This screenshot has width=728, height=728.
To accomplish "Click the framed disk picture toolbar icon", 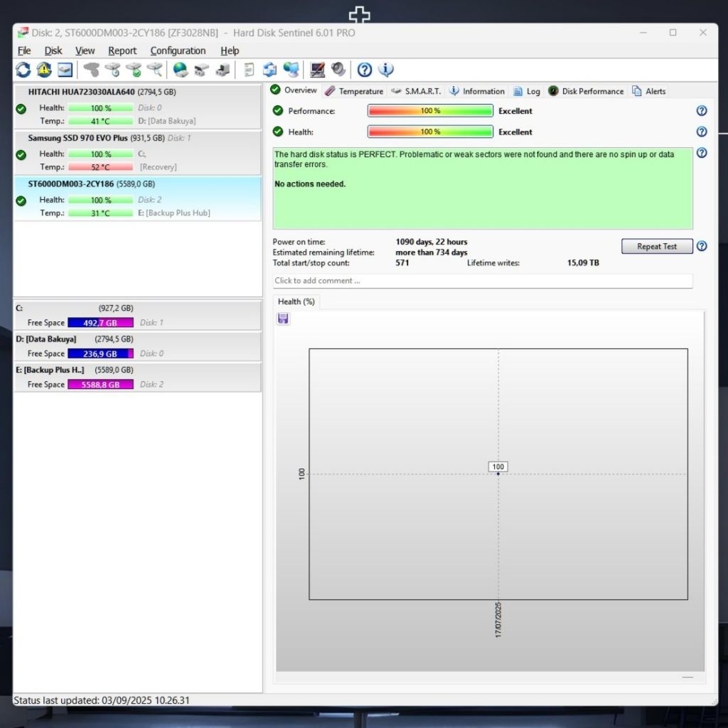I will pyautogui.click(x=65, y=70).
